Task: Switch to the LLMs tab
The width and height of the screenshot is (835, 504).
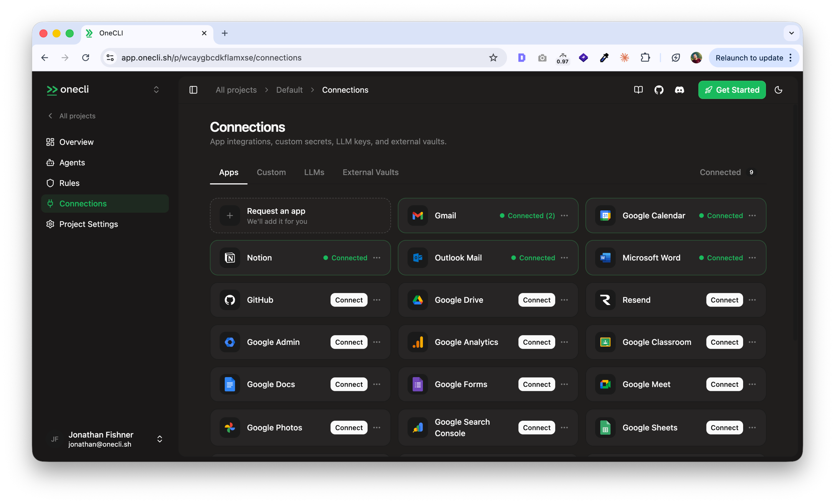Action: point(314,172)
